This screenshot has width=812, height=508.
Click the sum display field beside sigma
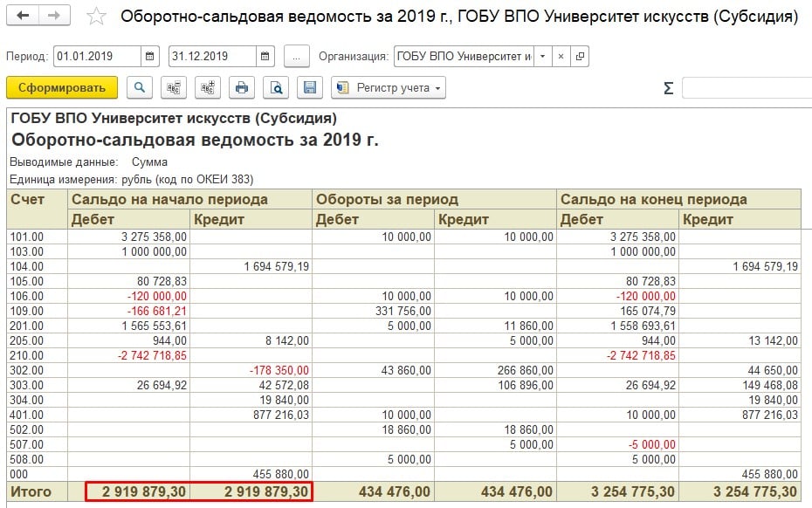point(746,87)
